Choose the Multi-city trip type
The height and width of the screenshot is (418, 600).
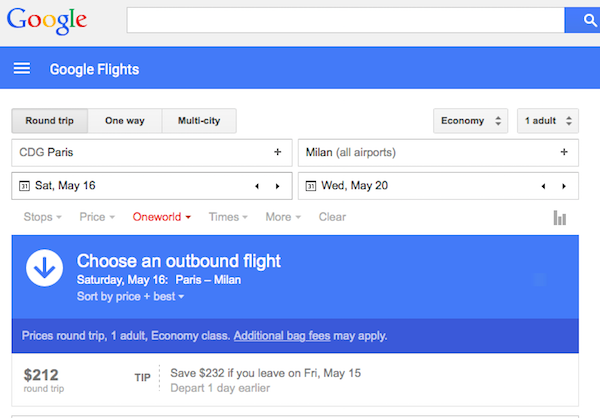click(199, 121)
